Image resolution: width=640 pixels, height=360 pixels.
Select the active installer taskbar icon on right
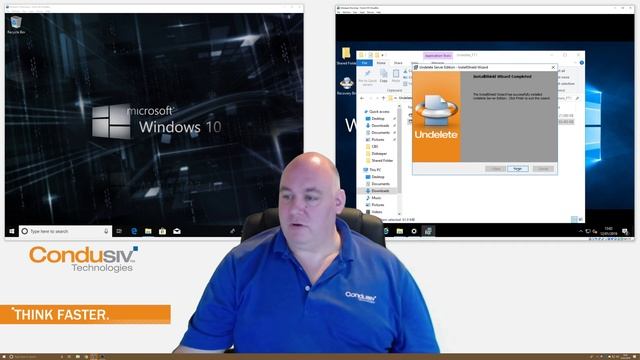(x=428, y=231)
